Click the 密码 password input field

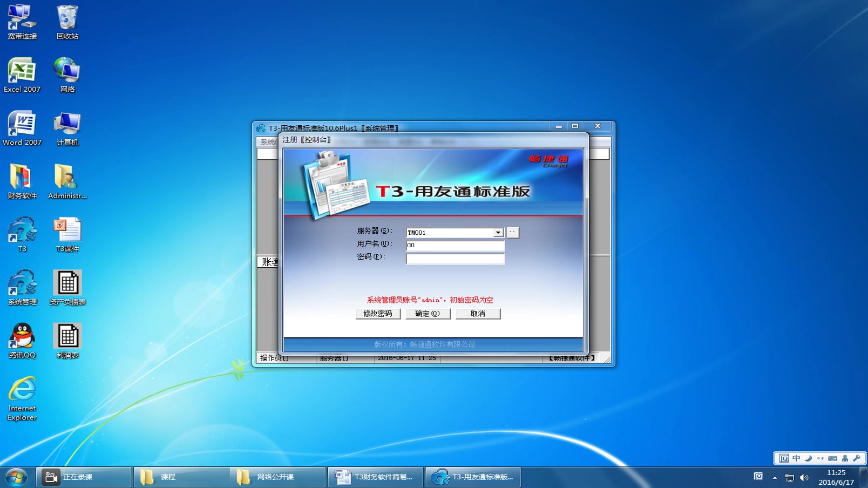pos(455,259)
